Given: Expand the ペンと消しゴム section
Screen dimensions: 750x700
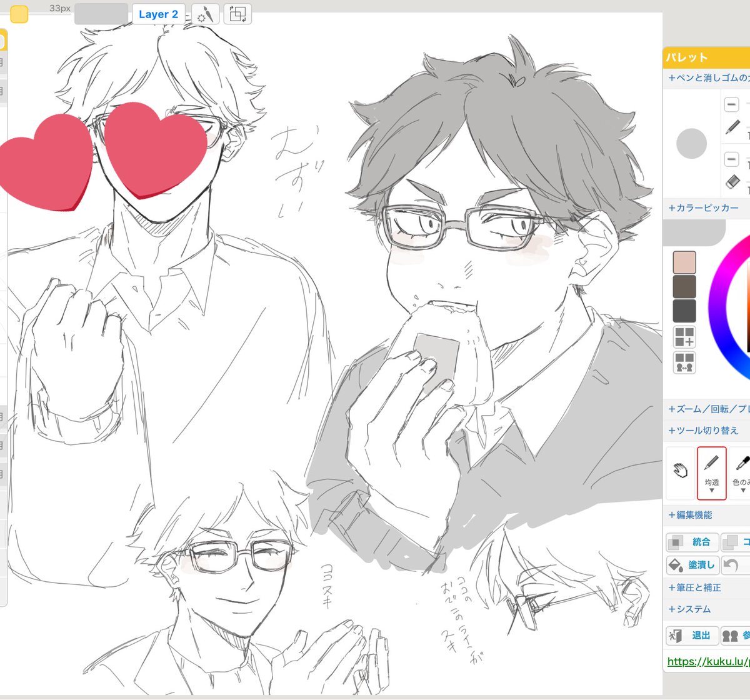Looking at the screenshot, I should [708, 78].
